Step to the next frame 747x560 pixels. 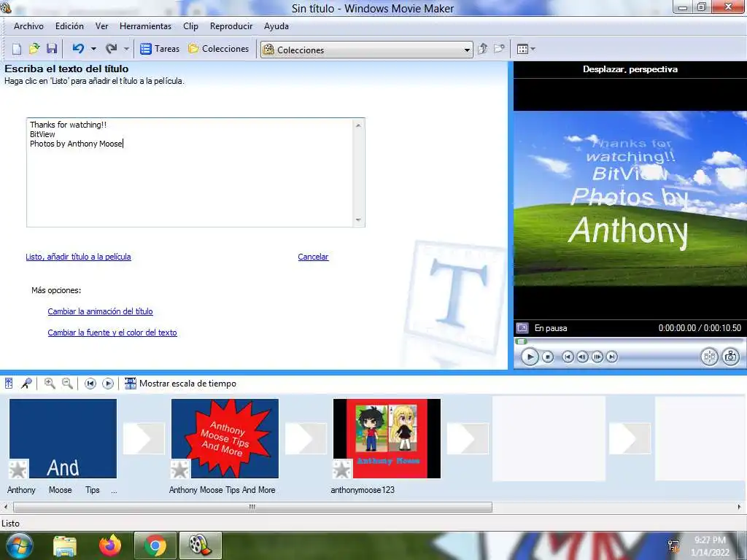point(597,357)
